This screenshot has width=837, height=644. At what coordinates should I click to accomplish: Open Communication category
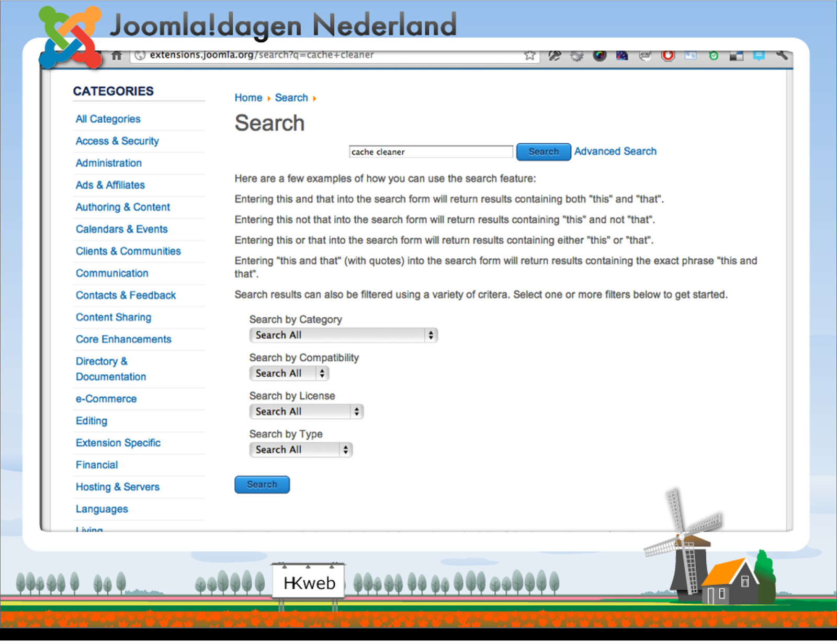(112, 273)
